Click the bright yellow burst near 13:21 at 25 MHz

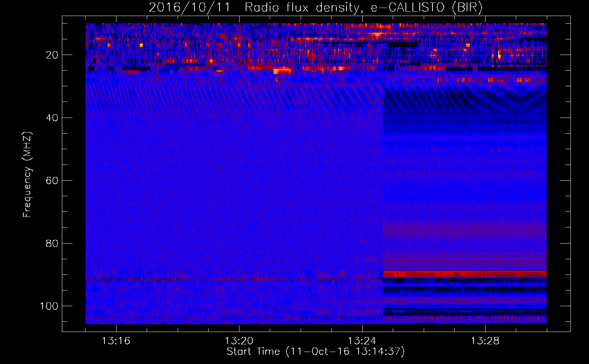tap(282, 71)
